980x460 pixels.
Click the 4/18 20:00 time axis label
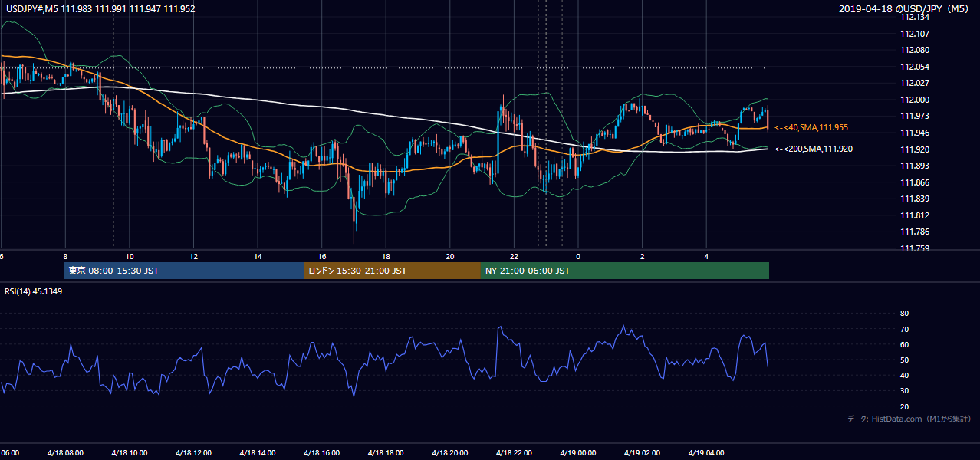coord(449,453)
